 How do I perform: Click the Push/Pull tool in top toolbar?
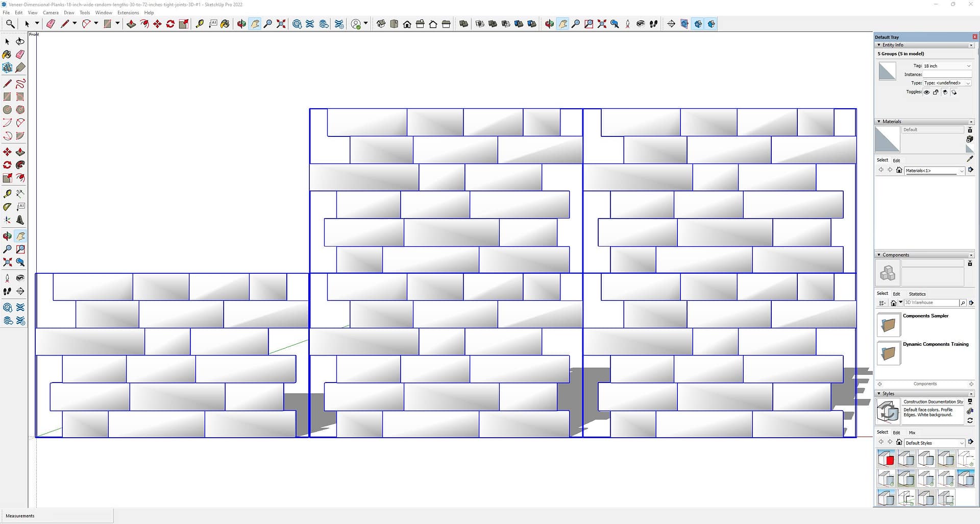pos(131,24)
